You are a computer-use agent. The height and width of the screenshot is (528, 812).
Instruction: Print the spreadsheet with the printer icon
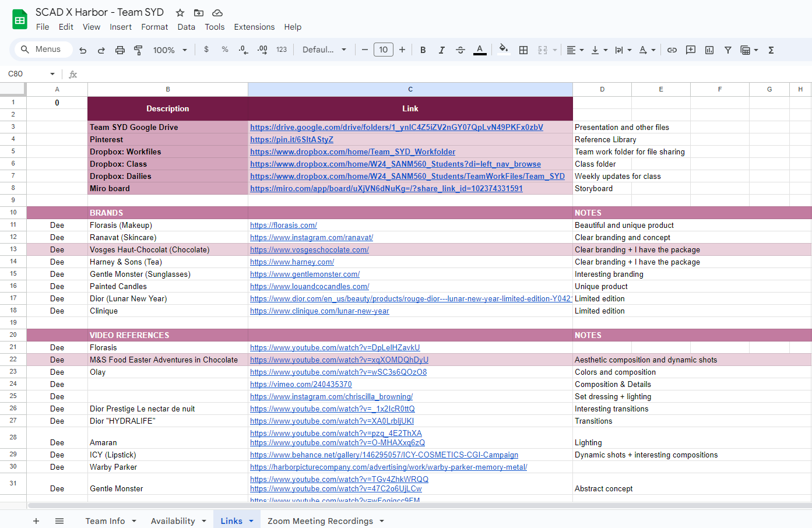[x=120, y=50]
